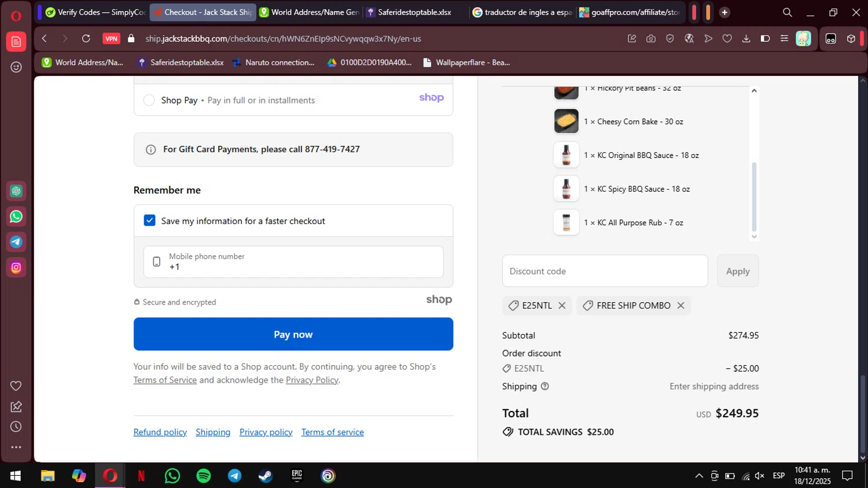Toggle the VPN badge in address bar
This screenshot has height=488, width=868.
pos(112,39)
